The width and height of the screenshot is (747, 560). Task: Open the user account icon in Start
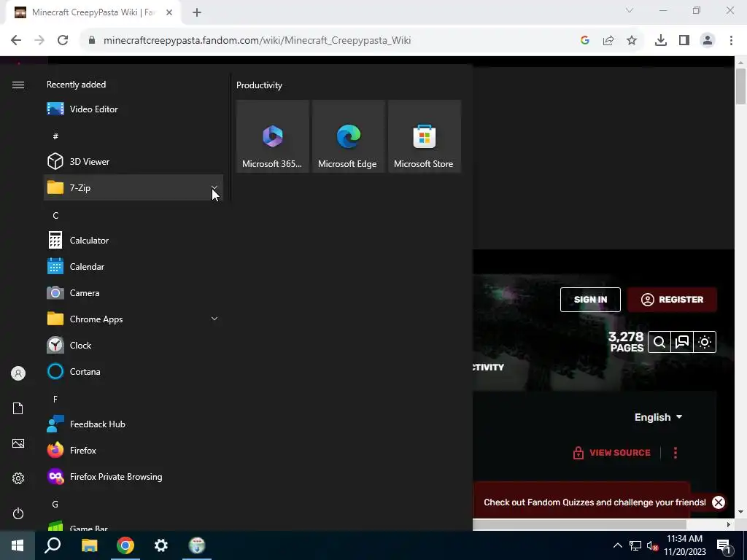point(18,373)
